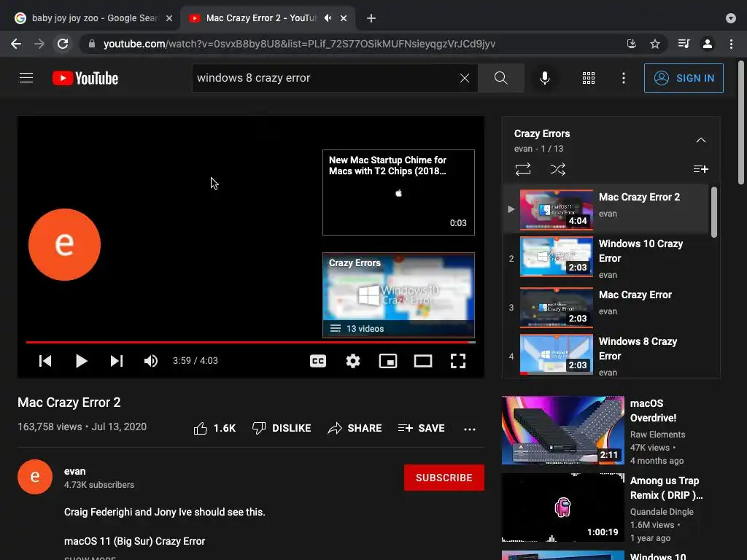Click the 163,758 views text
Viewport: 747px width, 560px height.
click(50, 427)
